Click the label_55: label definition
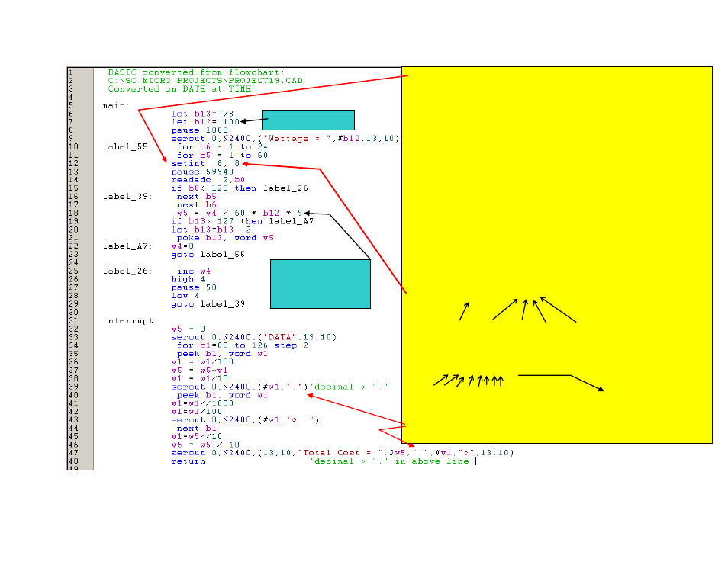The height and width of the screenshot is (562, 728). click(x=127, y=146)
